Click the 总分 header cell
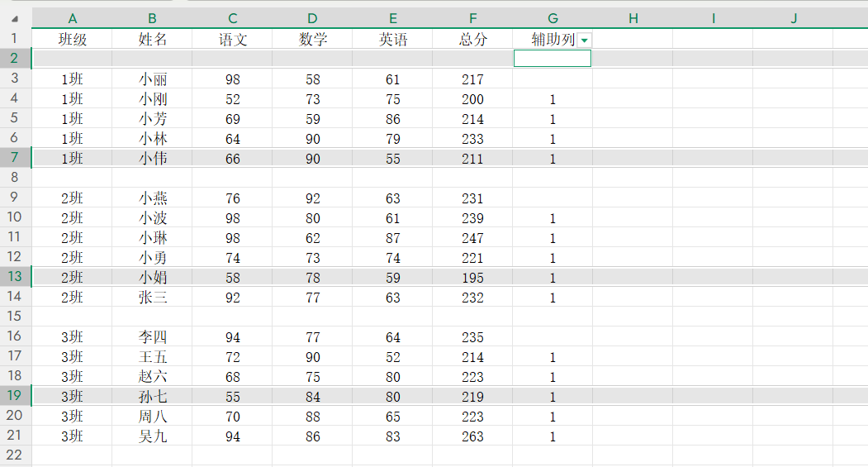 (472, 39)
